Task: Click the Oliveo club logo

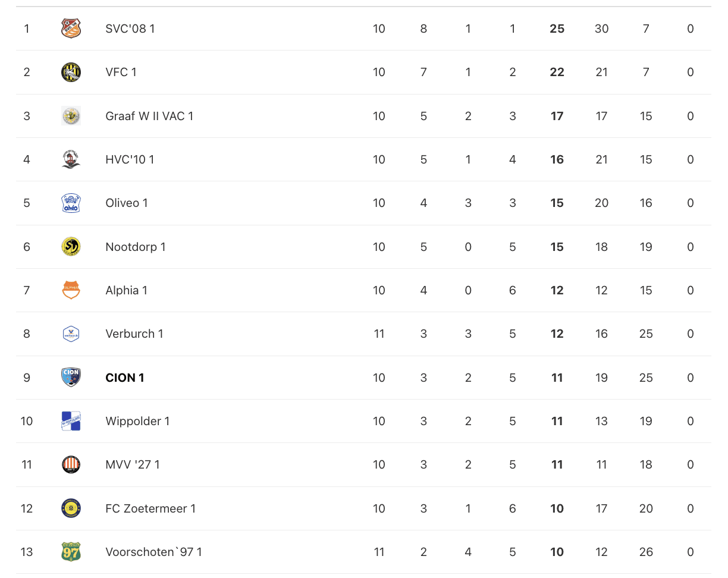Action: tap(71, 203)
